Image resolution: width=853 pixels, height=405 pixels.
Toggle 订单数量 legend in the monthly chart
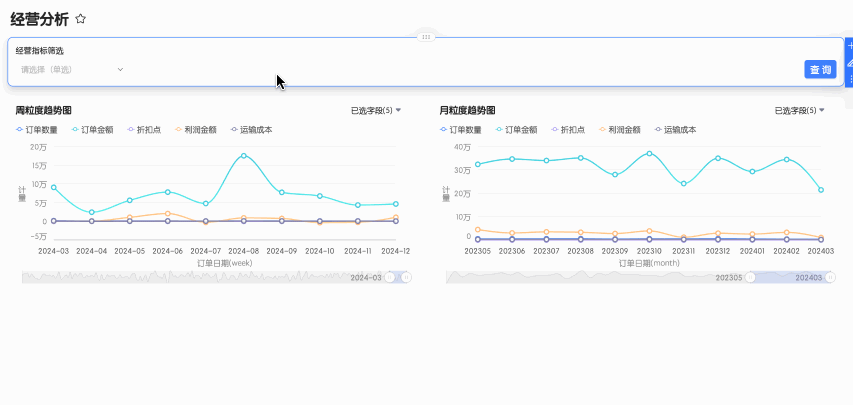click(x=460, y=130)
